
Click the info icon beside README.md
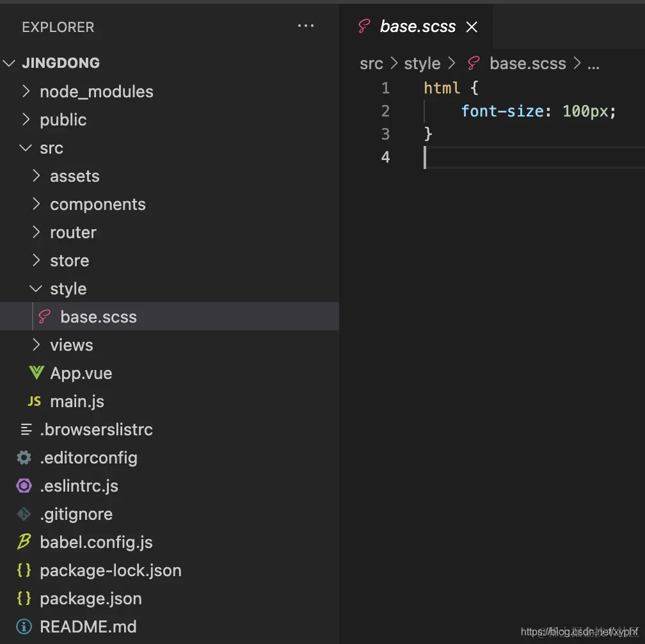[x=24, y=627]
